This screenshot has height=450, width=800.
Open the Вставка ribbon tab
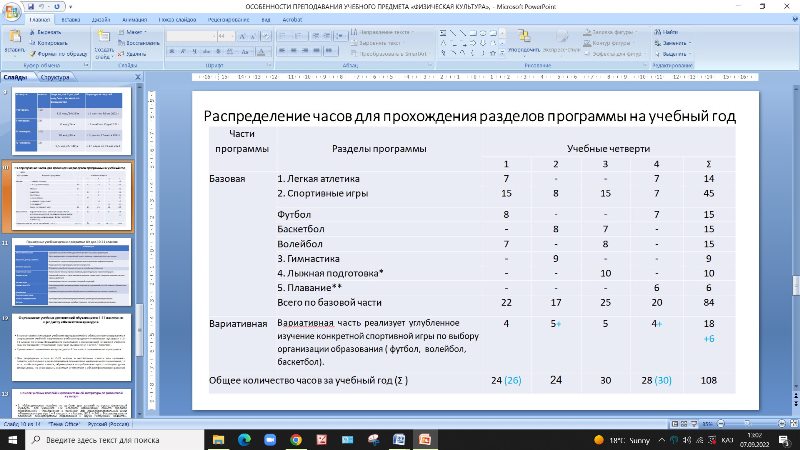point(71,20)
